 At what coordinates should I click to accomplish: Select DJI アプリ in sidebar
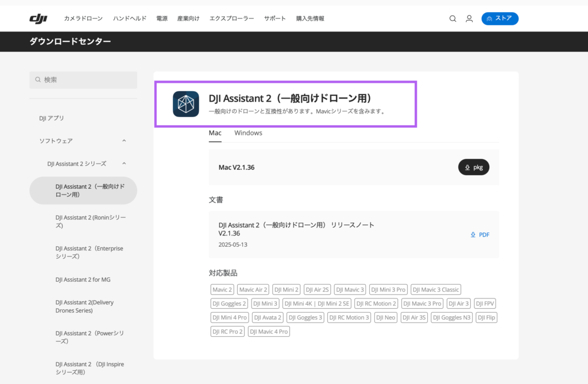point(52,118)
